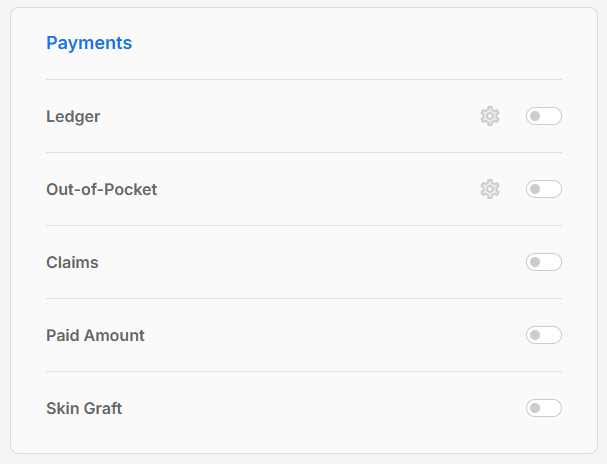Open the Out-of-Pocket settings gear
Viewport: 607px width, 464px height.
pos(489,189)
